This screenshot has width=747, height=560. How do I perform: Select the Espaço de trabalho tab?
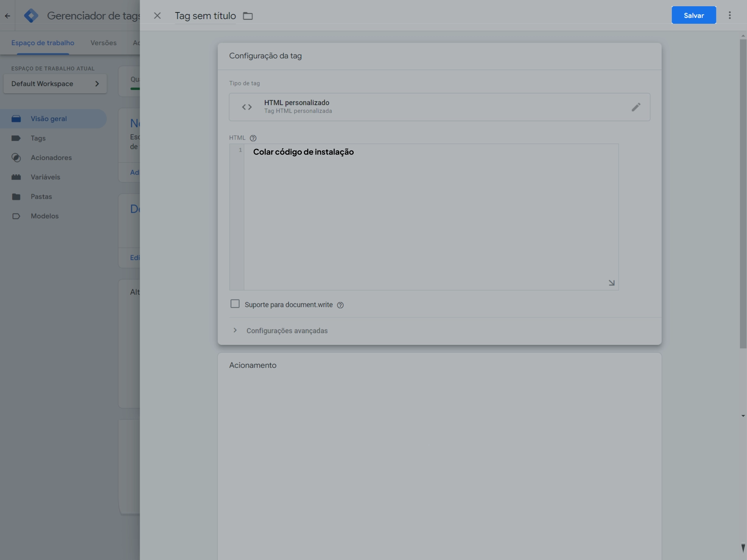(x=43, y=43)
